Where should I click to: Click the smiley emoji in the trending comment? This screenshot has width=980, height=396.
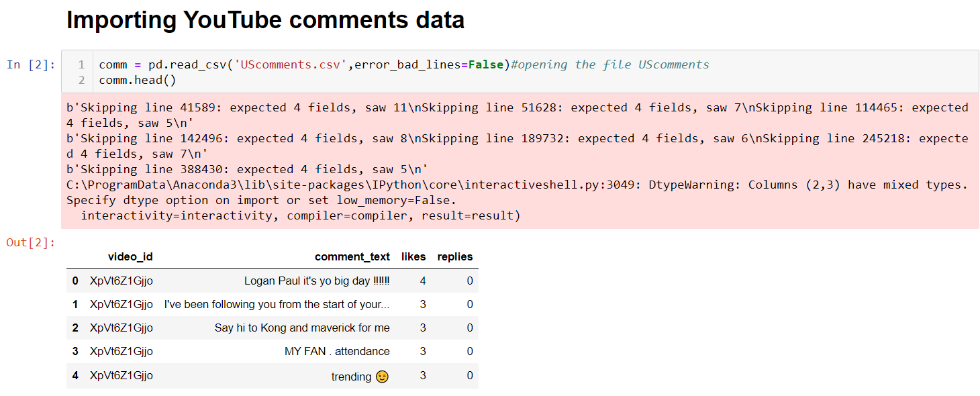tap(382, 377)
